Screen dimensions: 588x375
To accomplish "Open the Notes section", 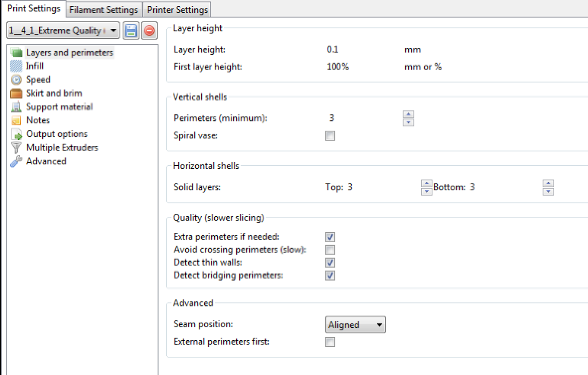I will click(x=37, y=120).
